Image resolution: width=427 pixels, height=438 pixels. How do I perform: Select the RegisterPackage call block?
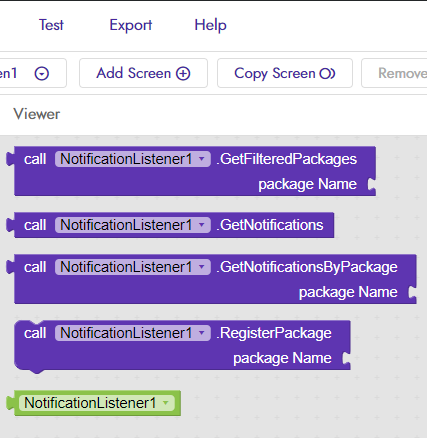pos(182,346)
